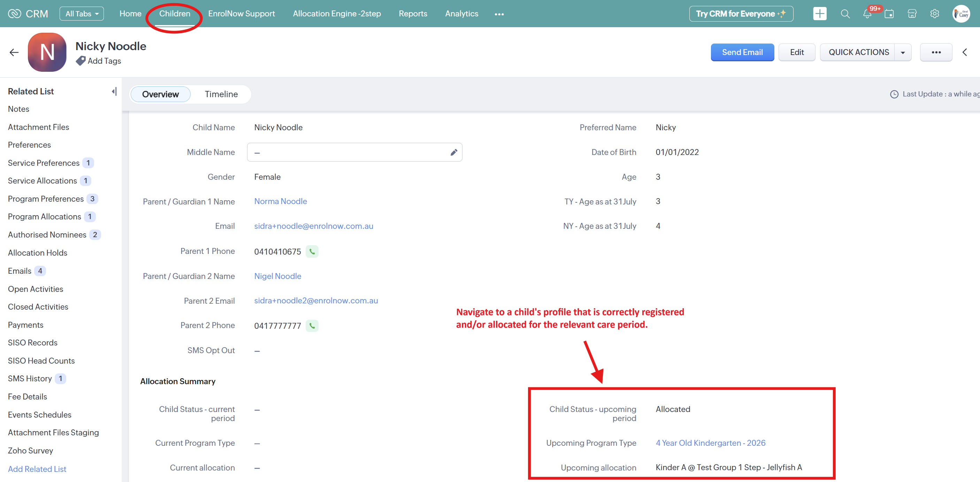Open the Reports tab

(x=413, y=14)
